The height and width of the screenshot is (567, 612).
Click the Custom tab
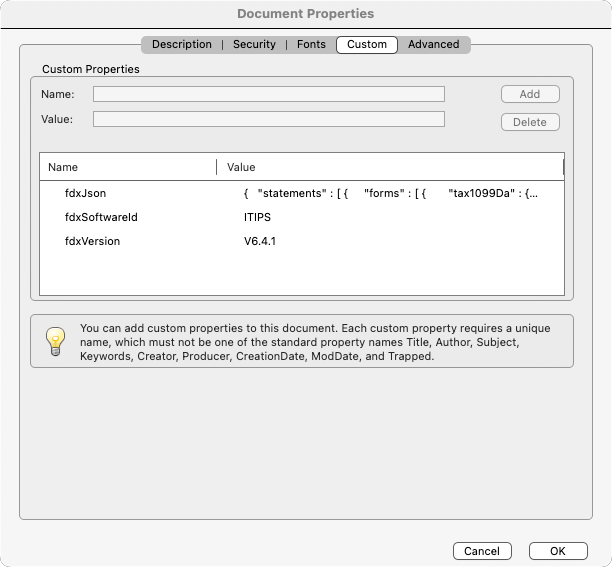click(x=367, y=44)
